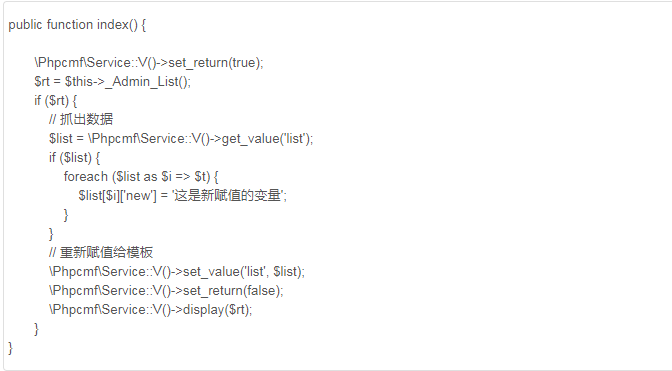Click the '$rt = $this->_Admin_List();' line
The width and height of the screenshot is (672, 371).
pyautogui.click(x=112, y=82)
